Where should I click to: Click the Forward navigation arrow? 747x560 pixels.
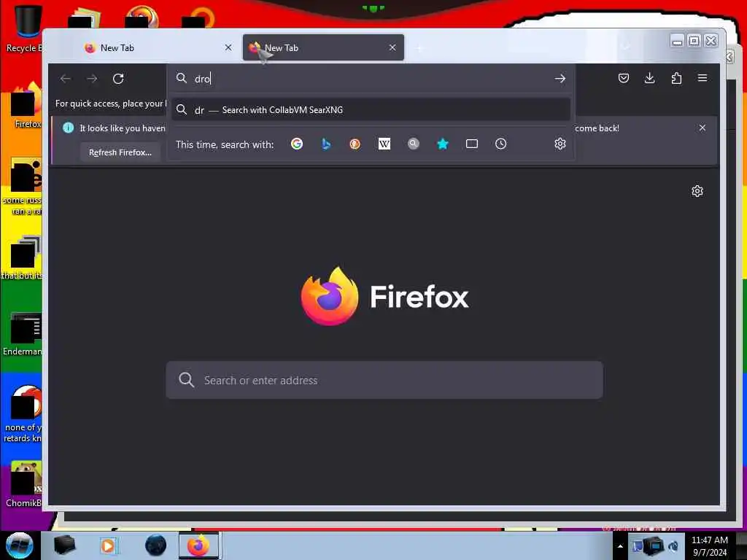click(x=92, y=79)
